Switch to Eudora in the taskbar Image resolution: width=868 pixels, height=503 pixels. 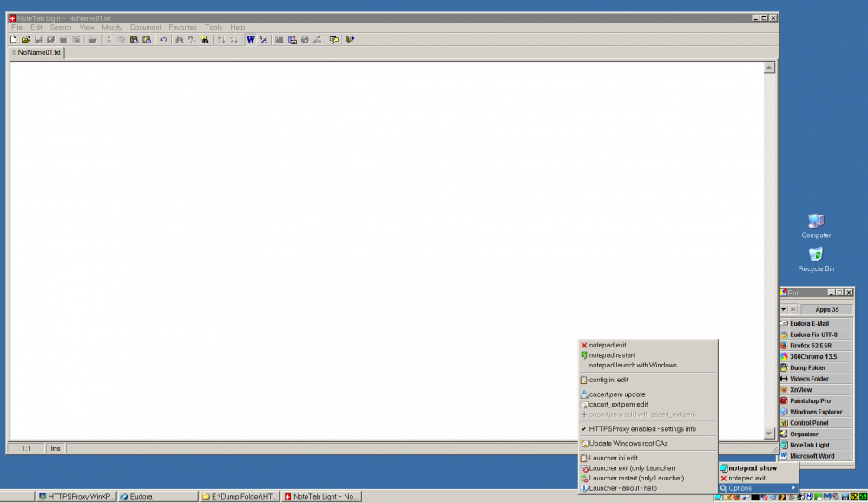click(155, 497)
